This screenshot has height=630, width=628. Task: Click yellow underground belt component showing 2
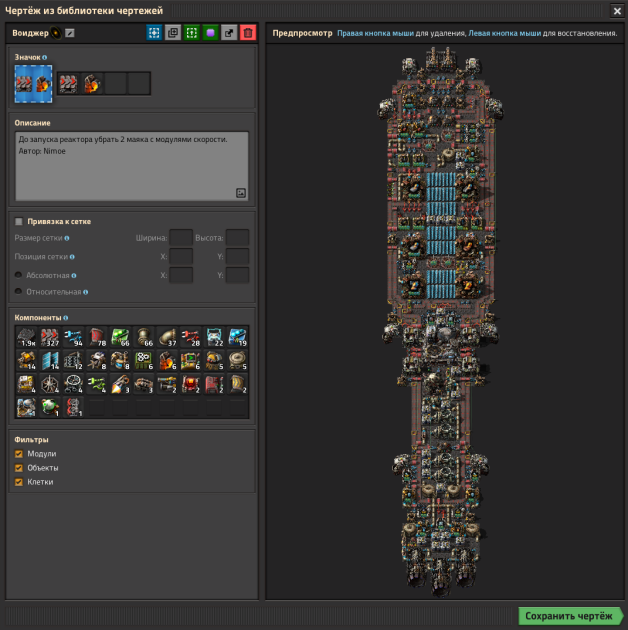click(x=237, y=384)
